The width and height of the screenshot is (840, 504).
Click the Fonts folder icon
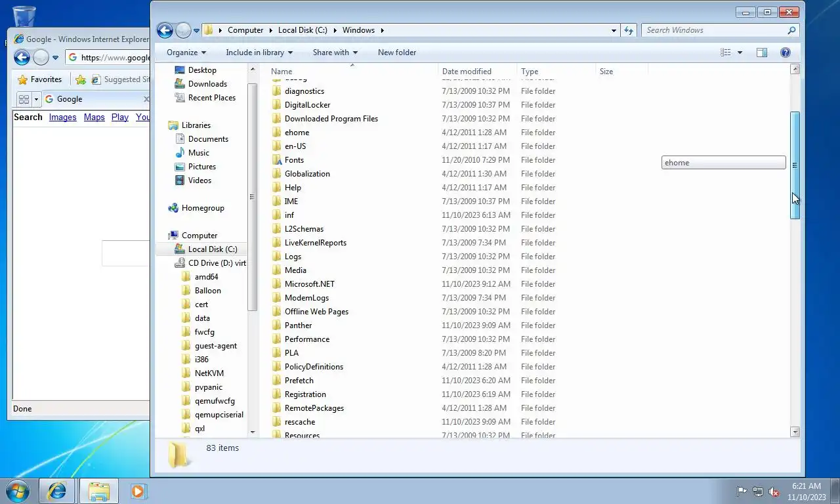click(x=277, y=160)
